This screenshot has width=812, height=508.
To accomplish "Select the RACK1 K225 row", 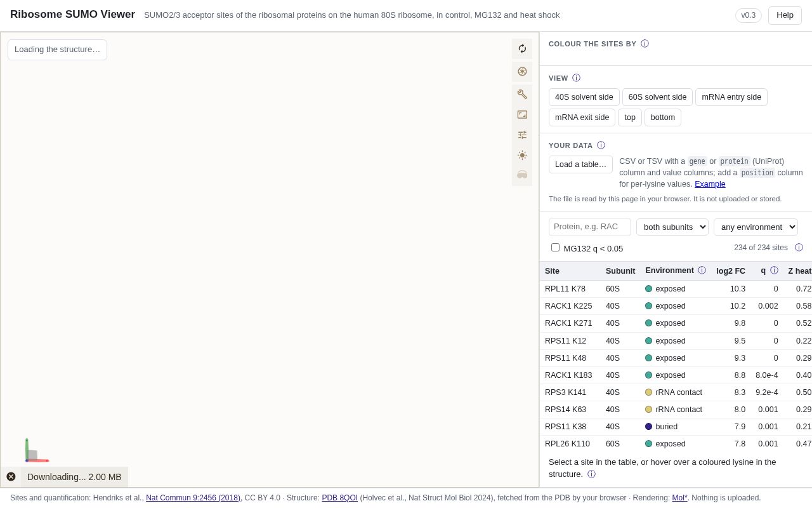I will click(676, 306).
